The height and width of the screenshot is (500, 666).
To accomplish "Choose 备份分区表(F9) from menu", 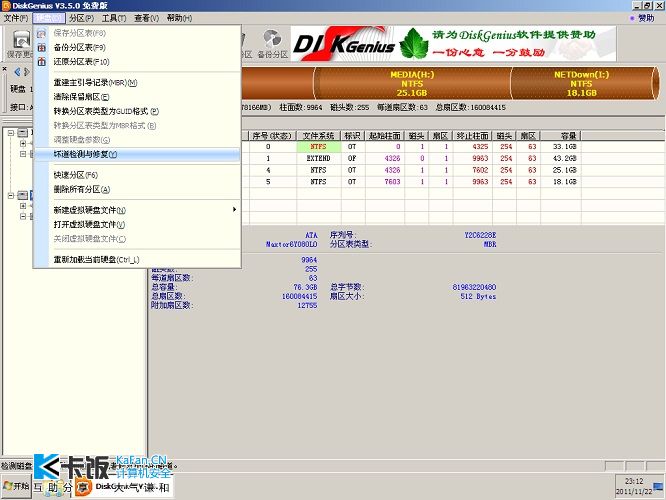I will pyautogui.click(x=79, y=48).
